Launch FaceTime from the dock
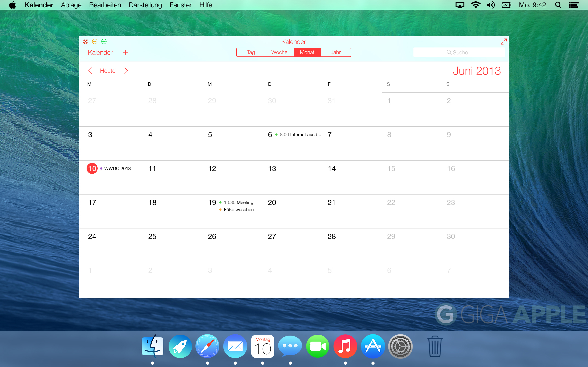Viewport: 588px width, 367px height. tap(318, 346)
